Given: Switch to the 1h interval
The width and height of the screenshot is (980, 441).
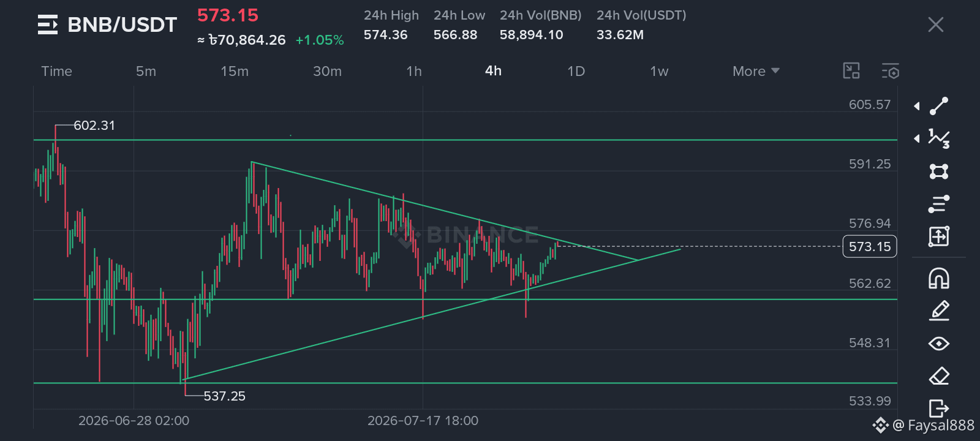Looking at the screenshot, I should pos(414,71).
